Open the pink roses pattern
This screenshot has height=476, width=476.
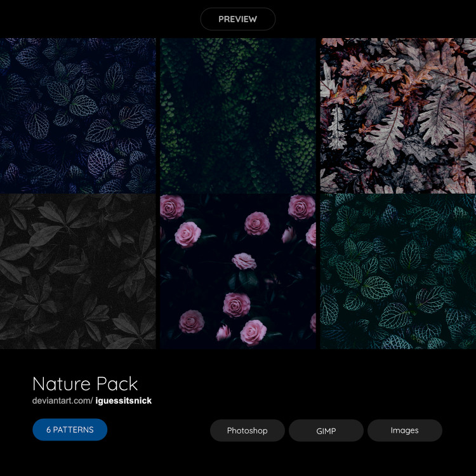pyautogui.click(x=238, y=272)
